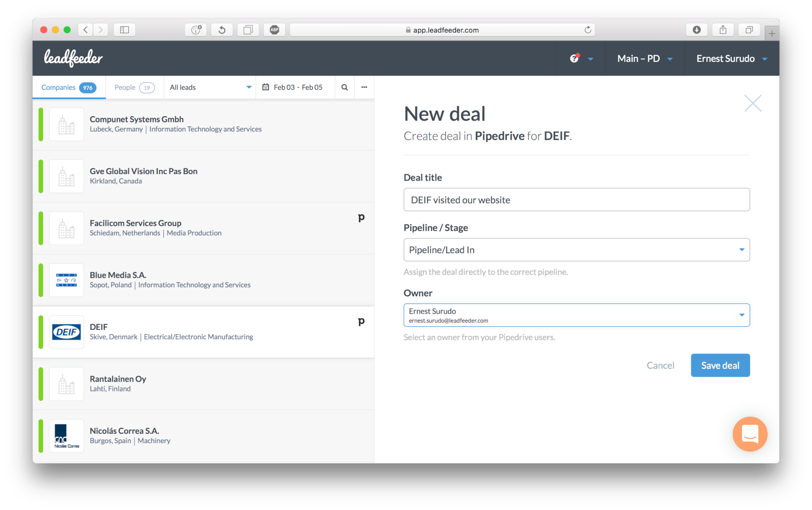The image size is (812, 510).
Task: Click the Blue Media company logo
Action: click(66, 280)
